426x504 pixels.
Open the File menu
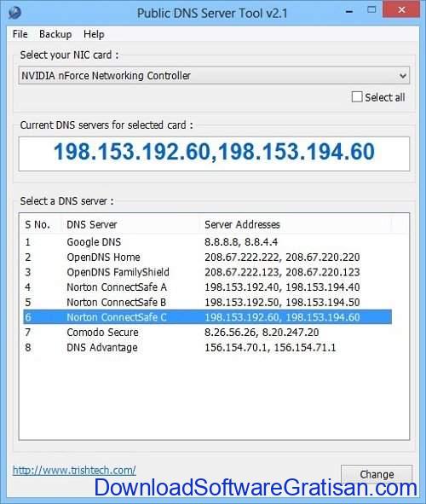tap(20, 34)
